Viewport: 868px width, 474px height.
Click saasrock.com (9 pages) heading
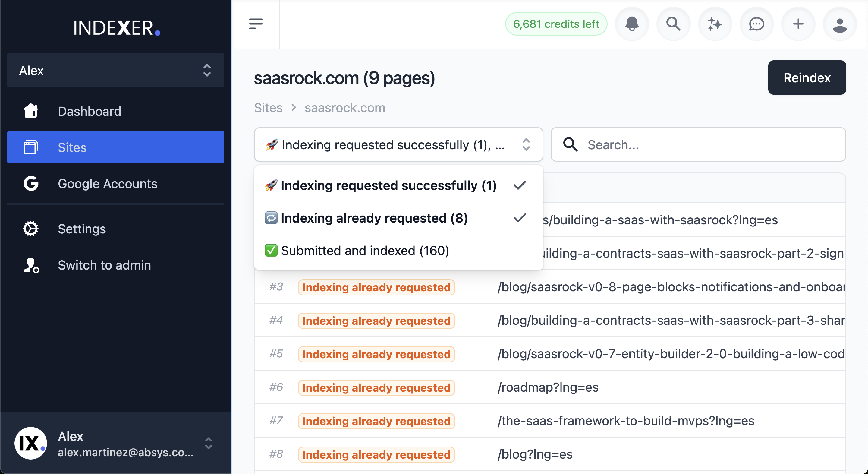point(344,78)
